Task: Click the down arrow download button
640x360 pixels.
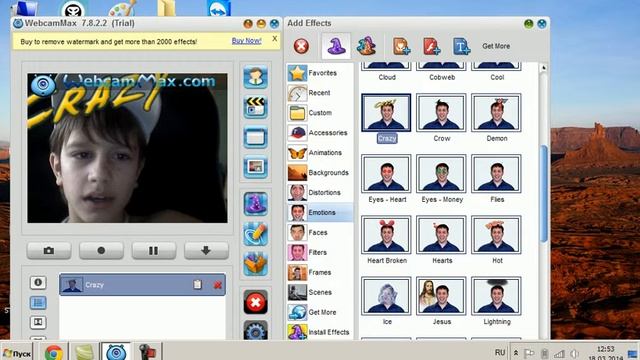Action: (206, 251)
